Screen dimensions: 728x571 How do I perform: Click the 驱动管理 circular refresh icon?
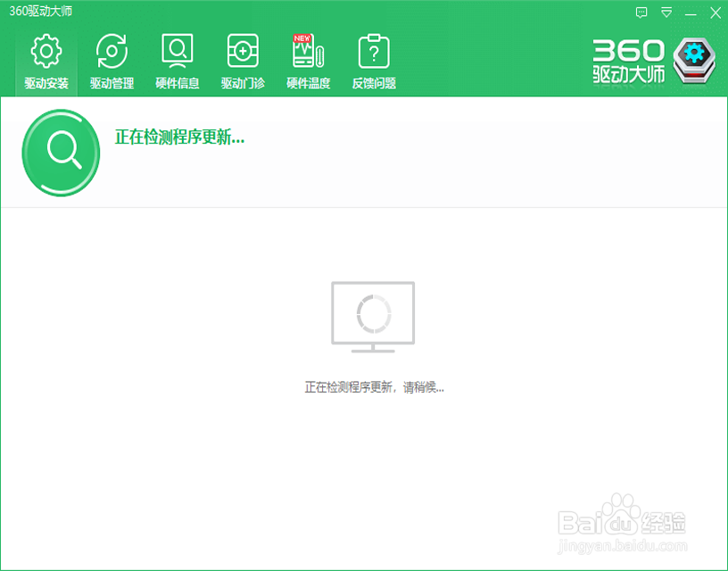(x=111, y=52)
